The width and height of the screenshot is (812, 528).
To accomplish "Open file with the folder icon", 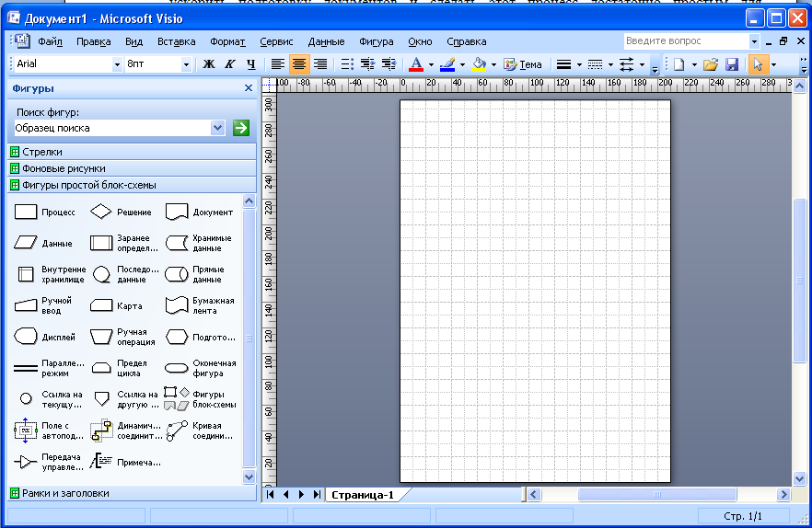I will [711, 64].
